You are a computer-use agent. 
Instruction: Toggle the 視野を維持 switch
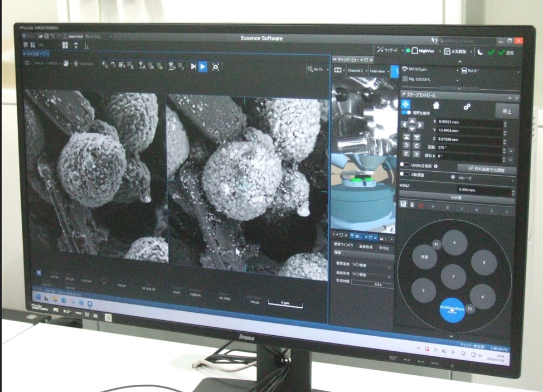406,113
